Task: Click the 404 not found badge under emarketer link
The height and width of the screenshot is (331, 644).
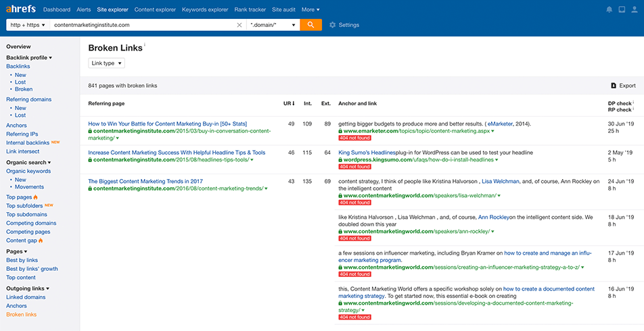Action: coord(355,138)
